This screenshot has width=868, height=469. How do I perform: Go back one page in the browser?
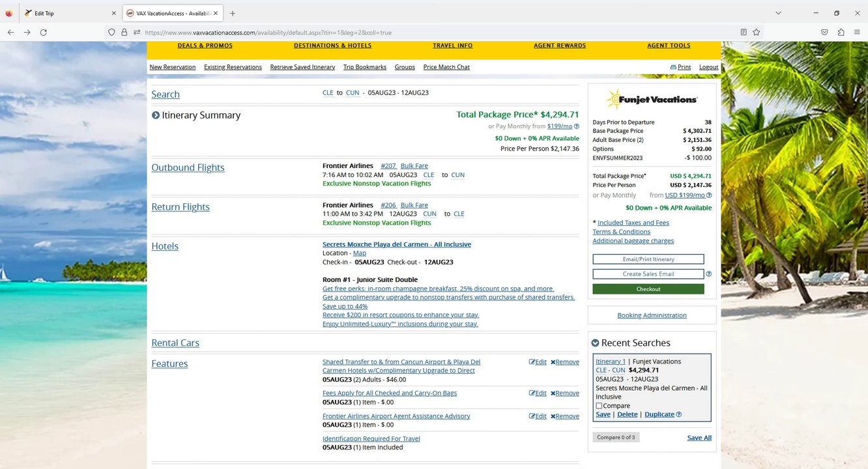11,32
